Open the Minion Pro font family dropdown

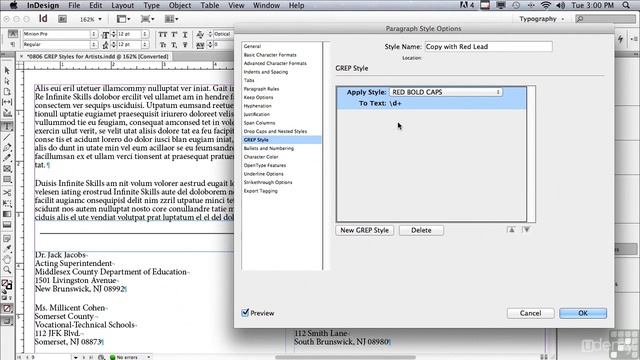tap(94, 34)
